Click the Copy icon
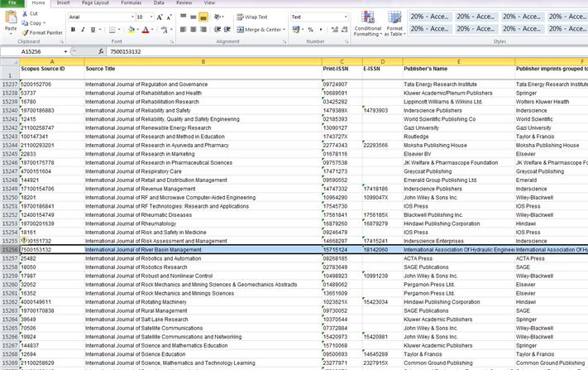Viewport: 588px width, 370px height. (25, 23)
